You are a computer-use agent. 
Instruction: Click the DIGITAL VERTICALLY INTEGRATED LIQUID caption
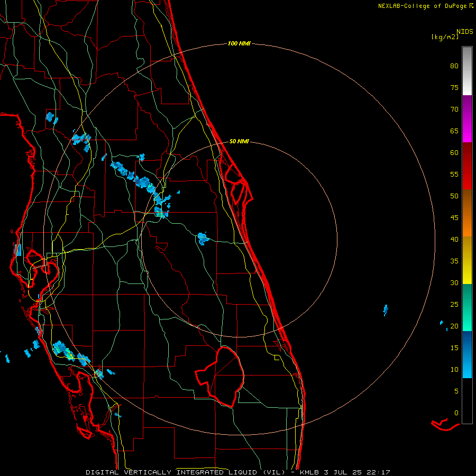click(172, 472)
